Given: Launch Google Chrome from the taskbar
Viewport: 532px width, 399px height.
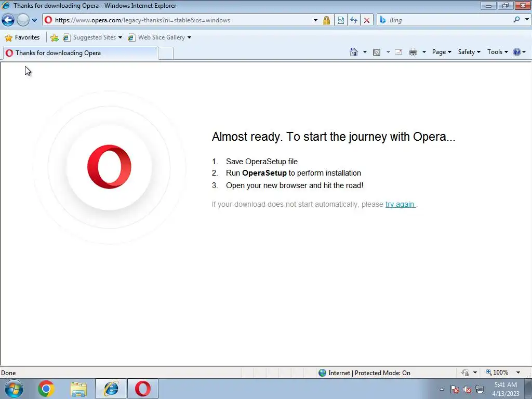Looking at the screenshot, I should pos(46,389).
